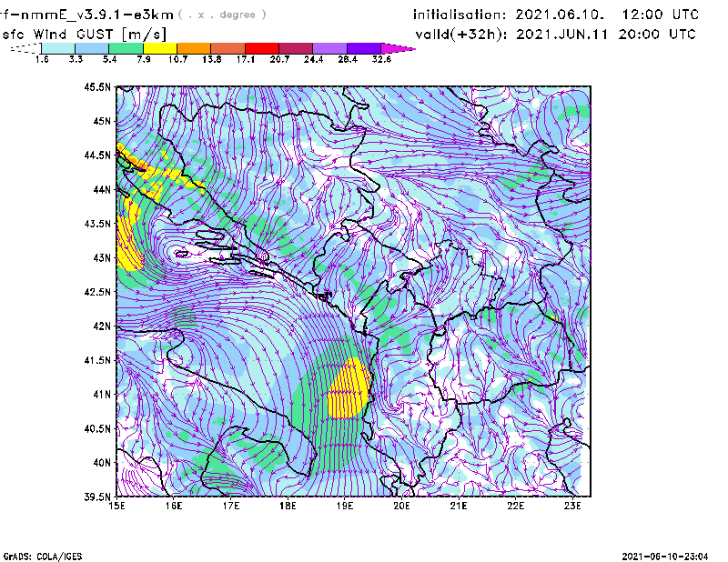Click the crimson legend swatch before 24.4
Screen dimensions: 728x562
[x=296, y=48]
